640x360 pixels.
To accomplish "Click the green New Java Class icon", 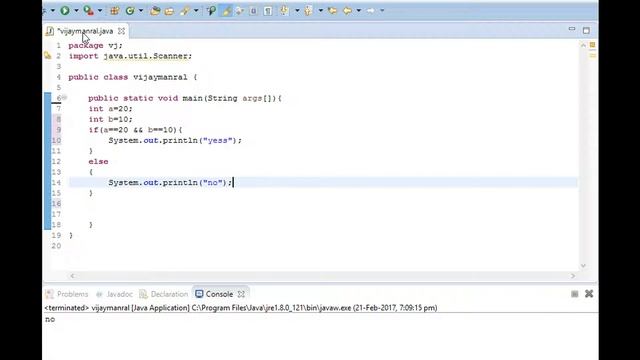I will [130, 11].
